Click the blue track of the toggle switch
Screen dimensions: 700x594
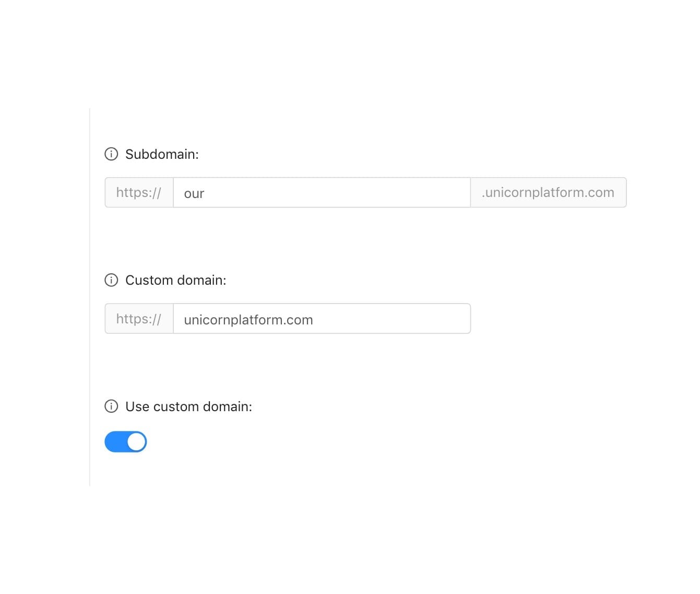tap(115, 442)
